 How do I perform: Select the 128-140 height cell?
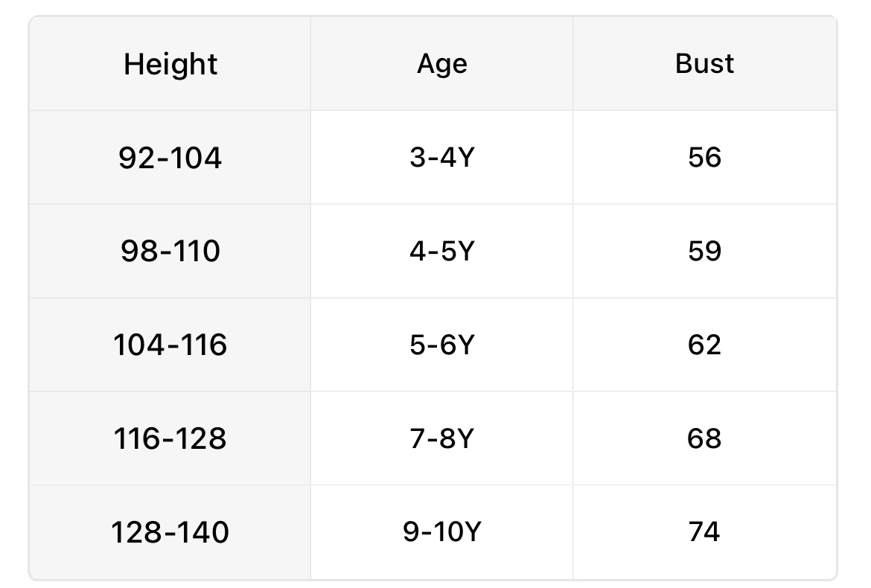[x=170, y=532]
